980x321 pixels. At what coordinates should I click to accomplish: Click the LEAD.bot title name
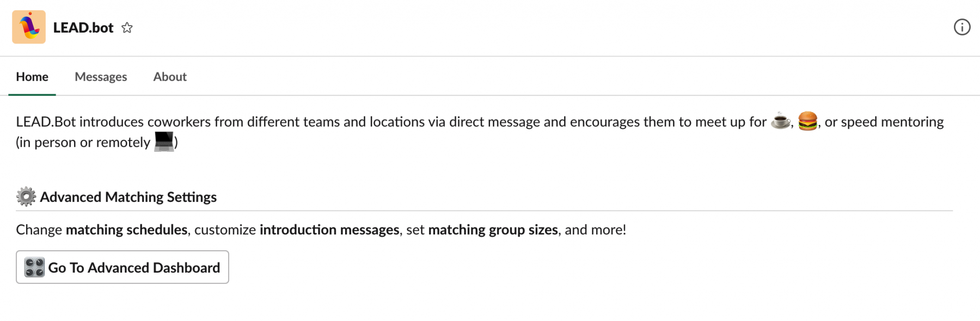click(83, 28)
